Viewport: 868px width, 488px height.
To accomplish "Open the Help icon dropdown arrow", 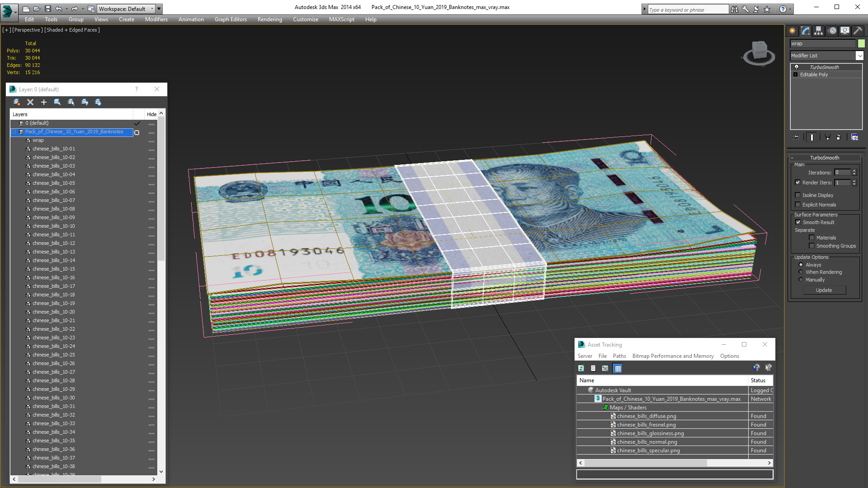I will [x=790, y=9].
